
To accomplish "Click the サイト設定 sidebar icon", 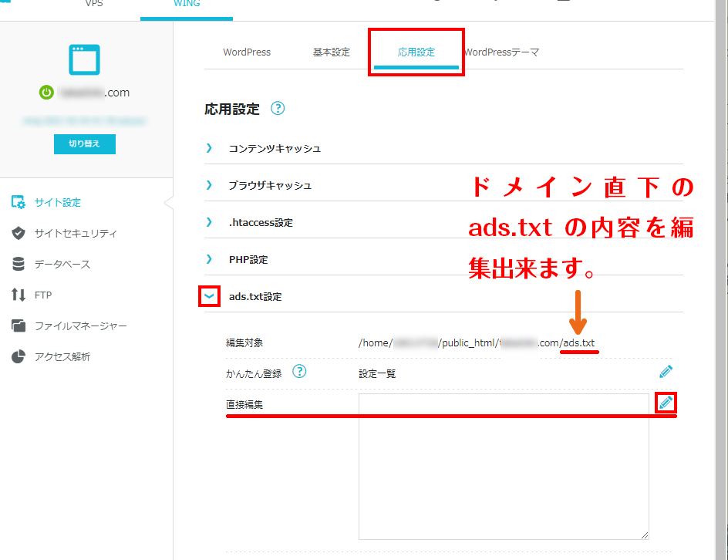I will [19, 202].
